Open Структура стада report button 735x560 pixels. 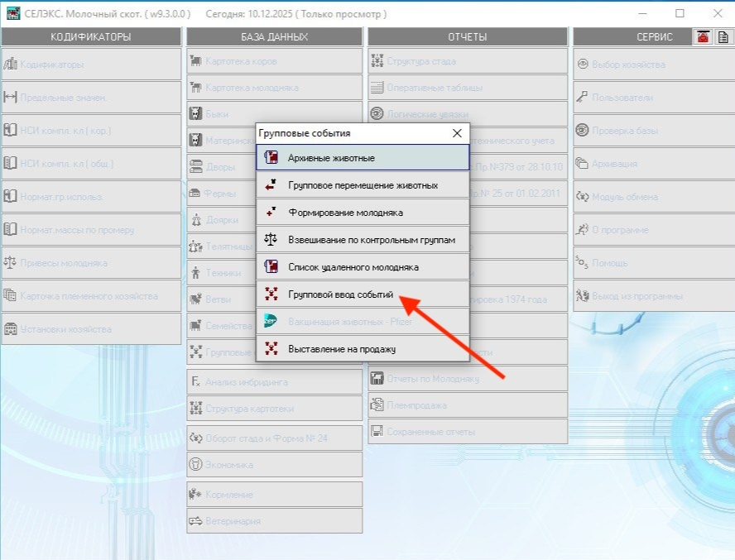[x=468, y=61]
